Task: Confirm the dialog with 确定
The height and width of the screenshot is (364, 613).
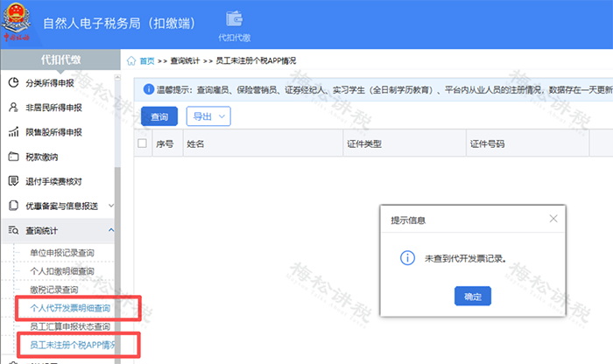Action: [x=473, y=297]
